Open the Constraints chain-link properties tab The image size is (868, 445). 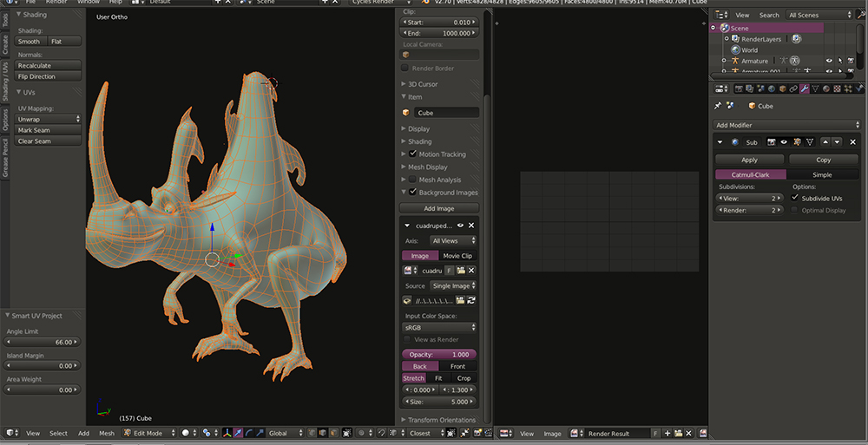pos(793,88)
